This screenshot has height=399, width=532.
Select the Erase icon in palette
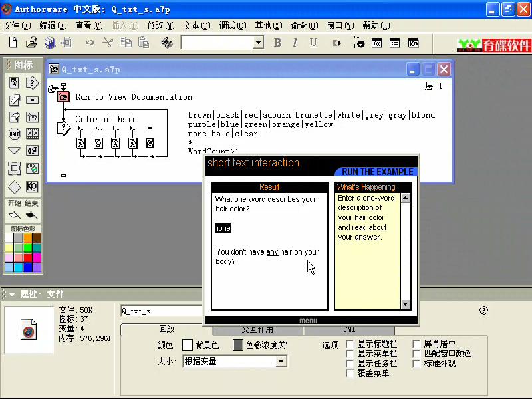(x=14, y=117)
